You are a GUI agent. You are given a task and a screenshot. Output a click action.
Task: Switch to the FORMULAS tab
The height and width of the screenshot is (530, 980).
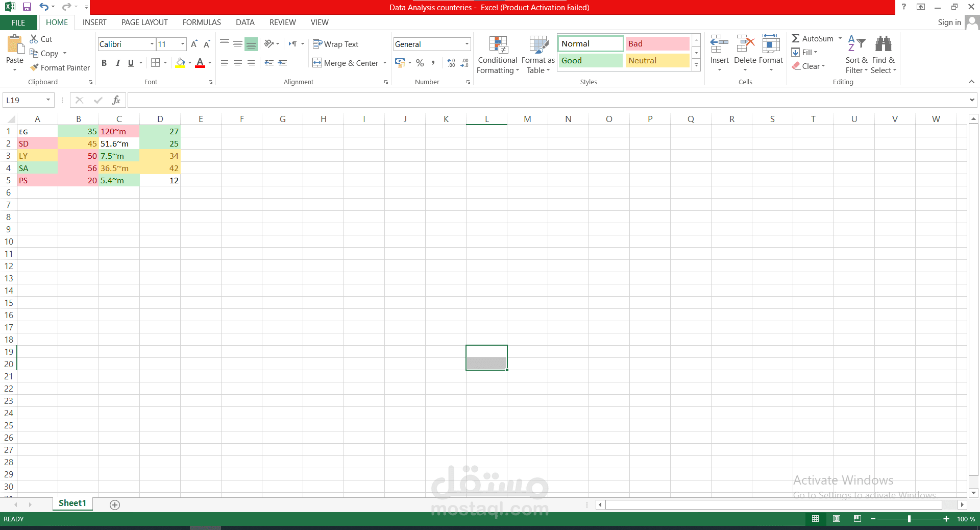coord(202,22)
